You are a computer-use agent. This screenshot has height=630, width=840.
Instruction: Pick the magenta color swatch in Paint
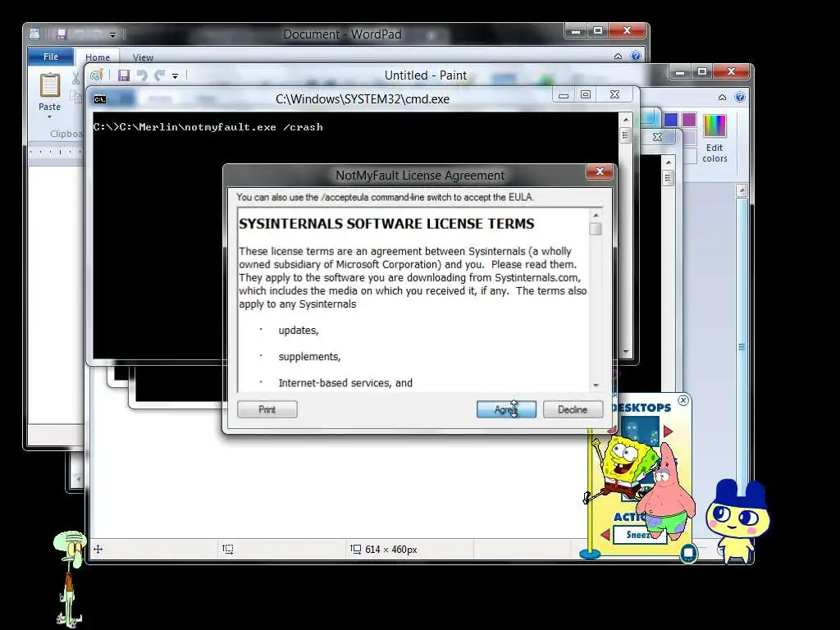tap(689, 120)
